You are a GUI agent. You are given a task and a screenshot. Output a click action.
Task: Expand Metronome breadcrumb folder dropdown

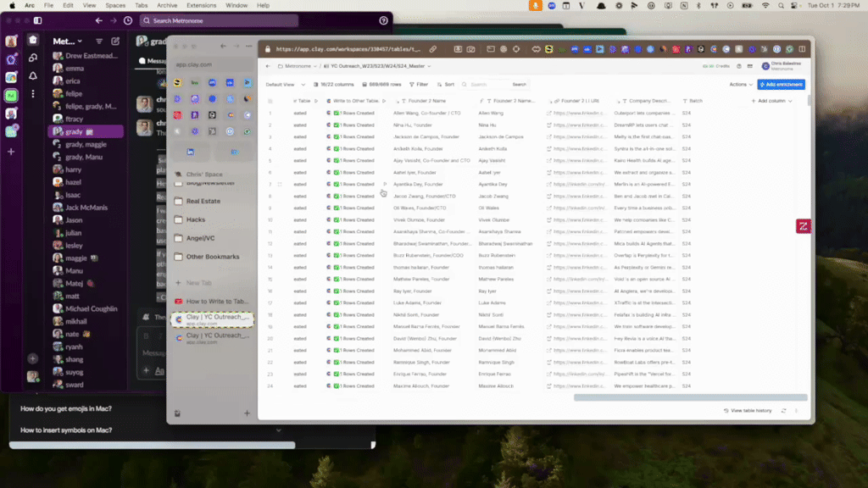(315, 66)
